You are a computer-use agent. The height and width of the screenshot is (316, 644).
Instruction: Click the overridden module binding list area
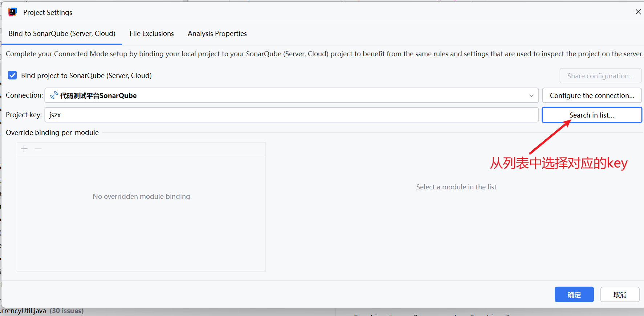[x=141, y=213]
